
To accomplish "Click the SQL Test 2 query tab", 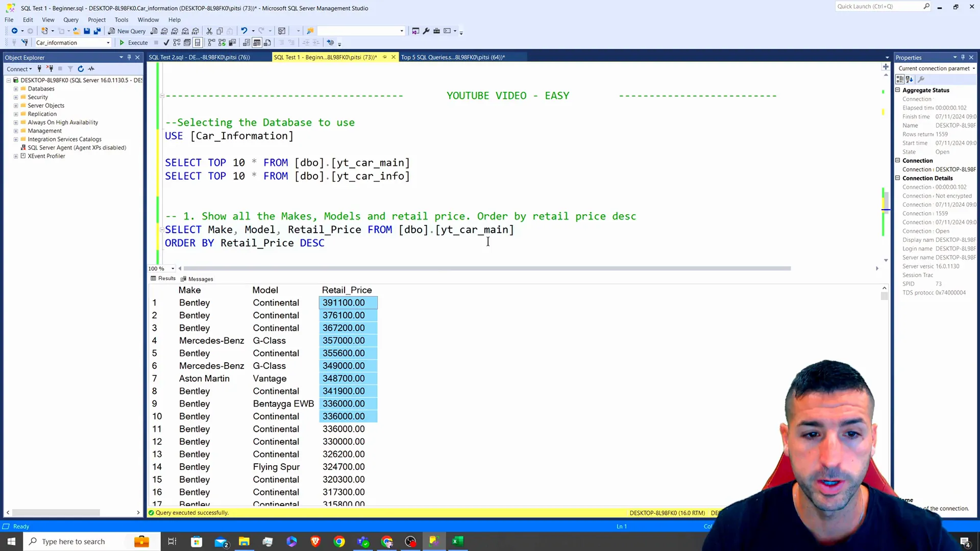I will tap(200, 57).
